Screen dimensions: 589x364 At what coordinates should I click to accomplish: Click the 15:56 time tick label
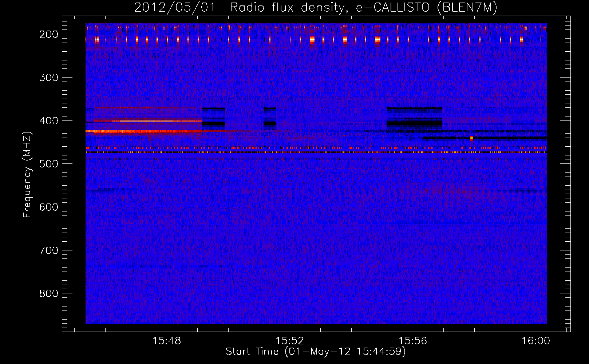coord(413,341)
